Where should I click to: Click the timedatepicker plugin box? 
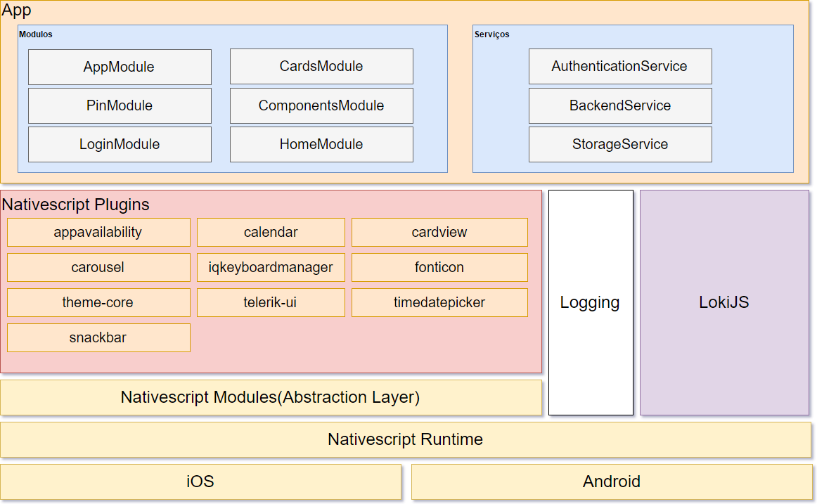pyautogui.click(x=439, y=302)
